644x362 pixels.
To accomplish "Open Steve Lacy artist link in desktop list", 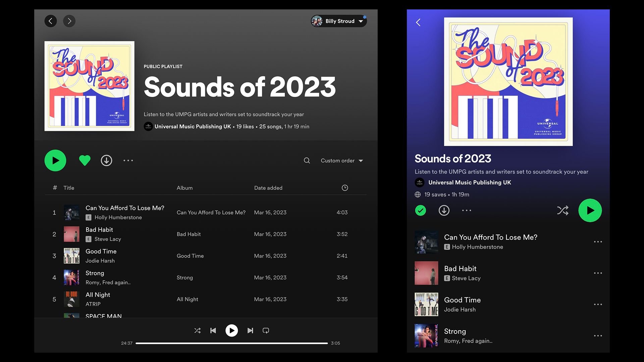I will [108, 239].
